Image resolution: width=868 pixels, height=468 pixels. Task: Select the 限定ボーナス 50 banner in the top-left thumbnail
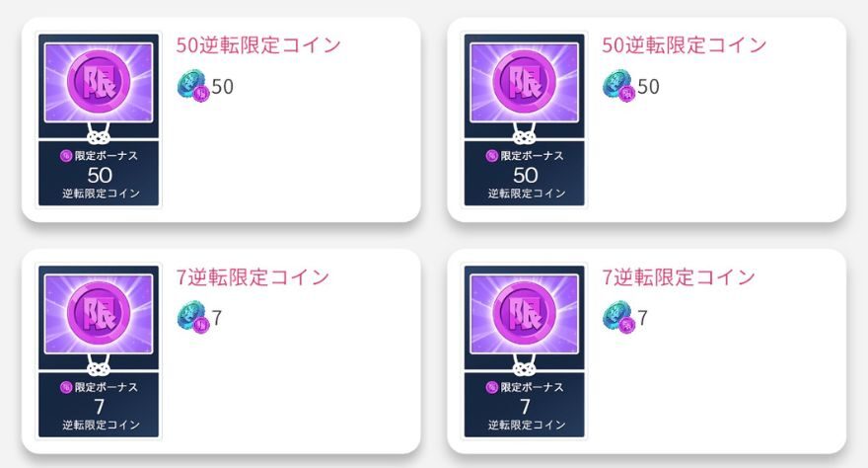[x=99, y=174]
